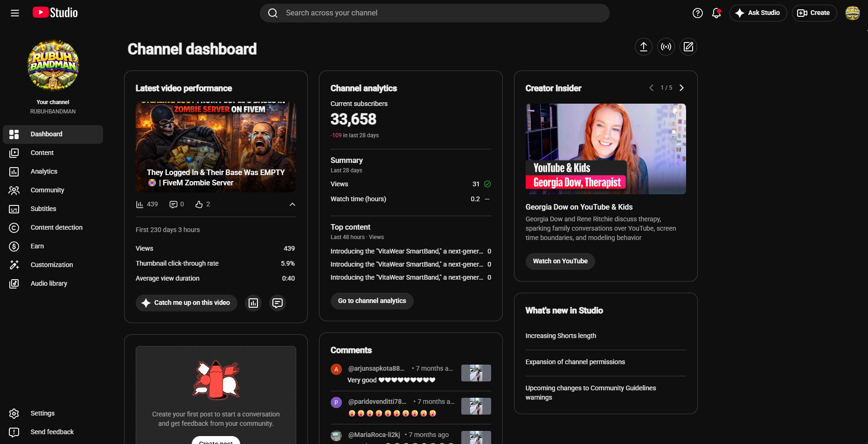The width and height of the screenshot is (868, 444).
Task: Click @MariaRoca-li2kj commenter name
Action: point(374,435)
